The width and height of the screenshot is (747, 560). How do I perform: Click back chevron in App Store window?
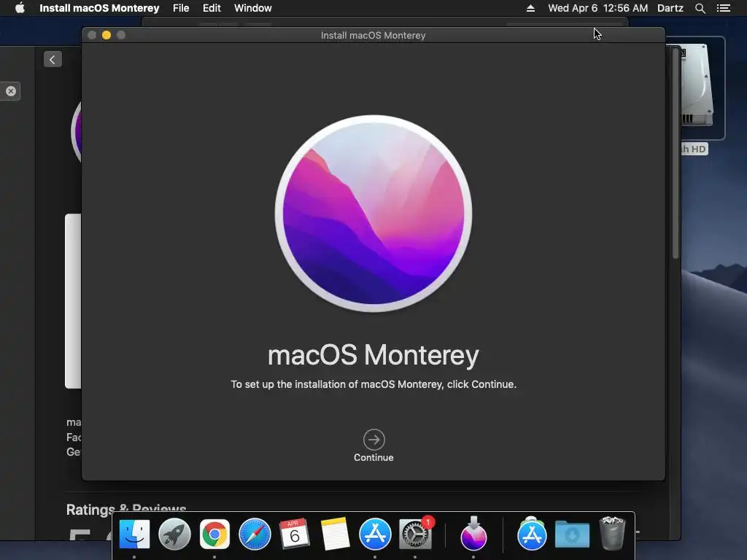click(53, 60)
